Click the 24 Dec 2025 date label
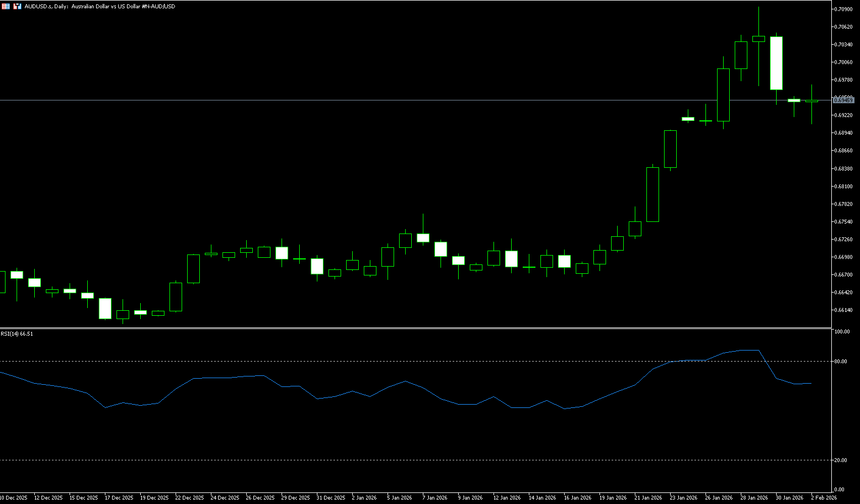860x504 pixels. [x=225, y=498]
